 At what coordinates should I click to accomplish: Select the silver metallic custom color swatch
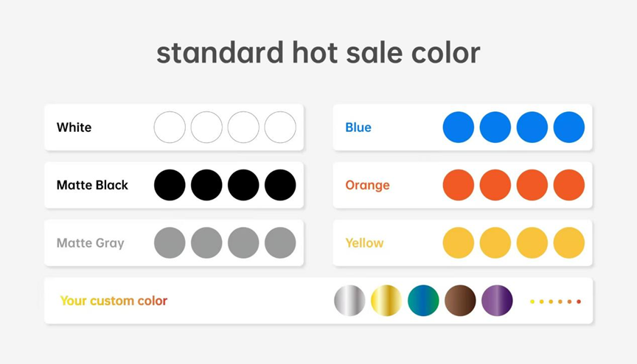click(x=349, y=301)
